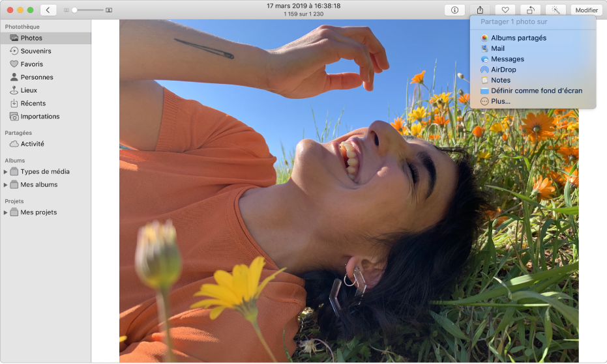Select Mail in the share menu
The width and height of the screenshot is (607, 364).
click(x=498, y=48)
